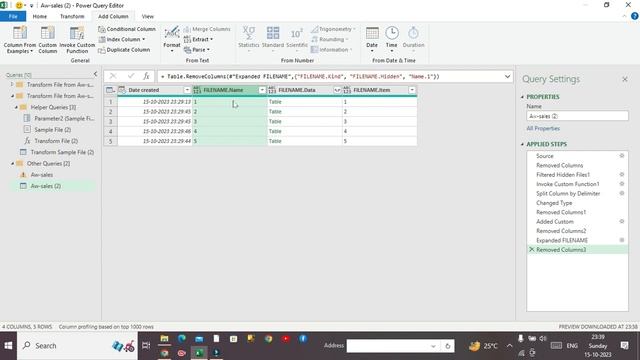Image resolution: width=640 pixels, height=360 pixels.
Task: Open settings gear for Source step
Action: (x=622, y=156)
